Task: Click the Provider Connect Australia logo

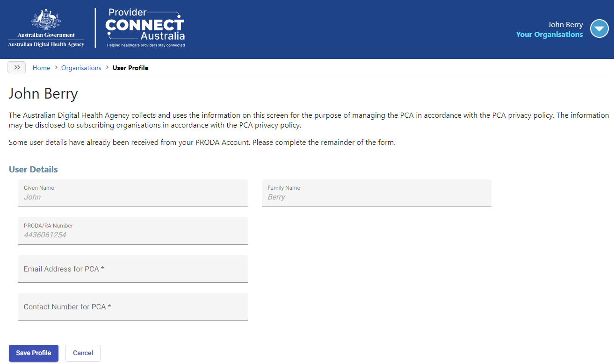Action: click(x=145, y=28)
